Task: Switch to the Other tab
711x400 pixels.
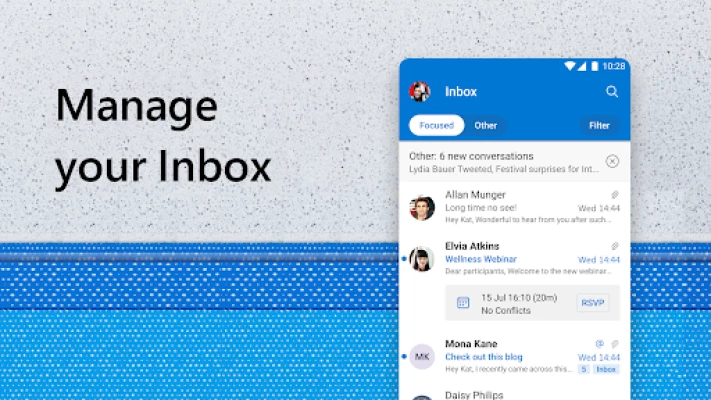Action: pyautogui.click(x=486, y=126)
